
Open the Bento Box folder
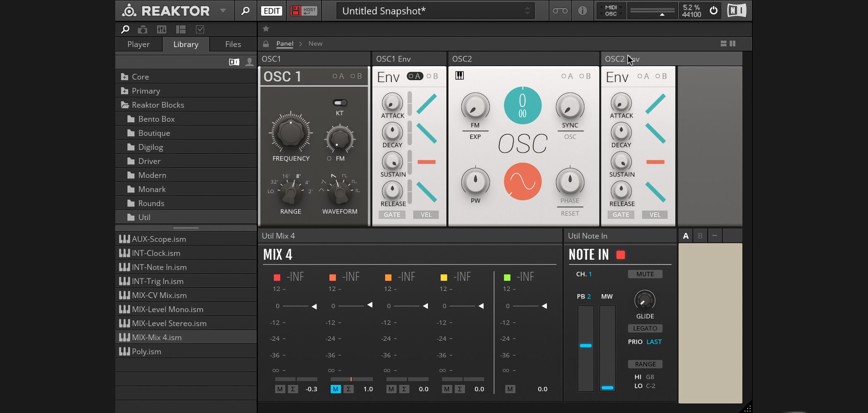186,119
